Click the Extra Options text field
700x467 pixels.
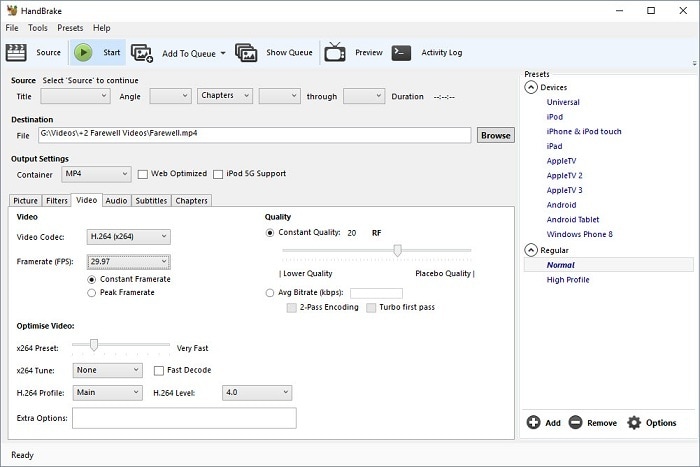tap(184, 418)
